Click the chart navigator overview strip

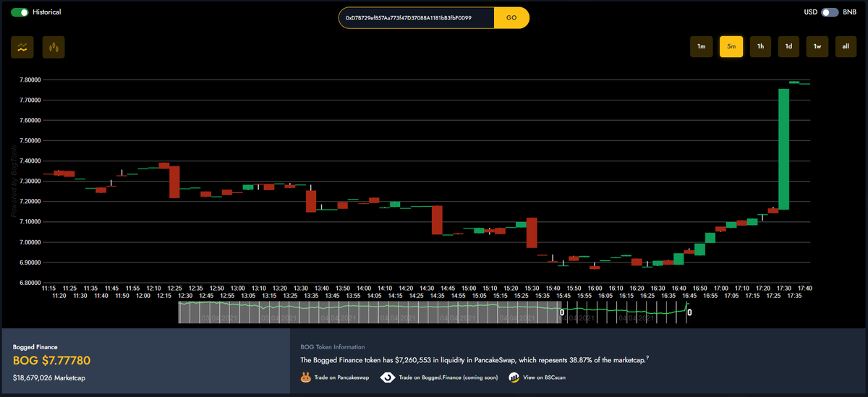434,312
